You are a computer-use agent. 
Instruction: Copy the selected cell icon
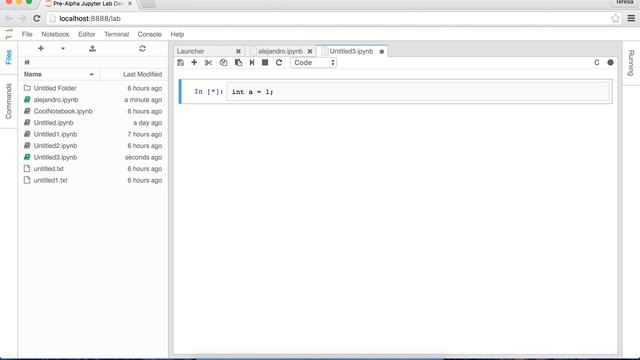tap(223, 62)
